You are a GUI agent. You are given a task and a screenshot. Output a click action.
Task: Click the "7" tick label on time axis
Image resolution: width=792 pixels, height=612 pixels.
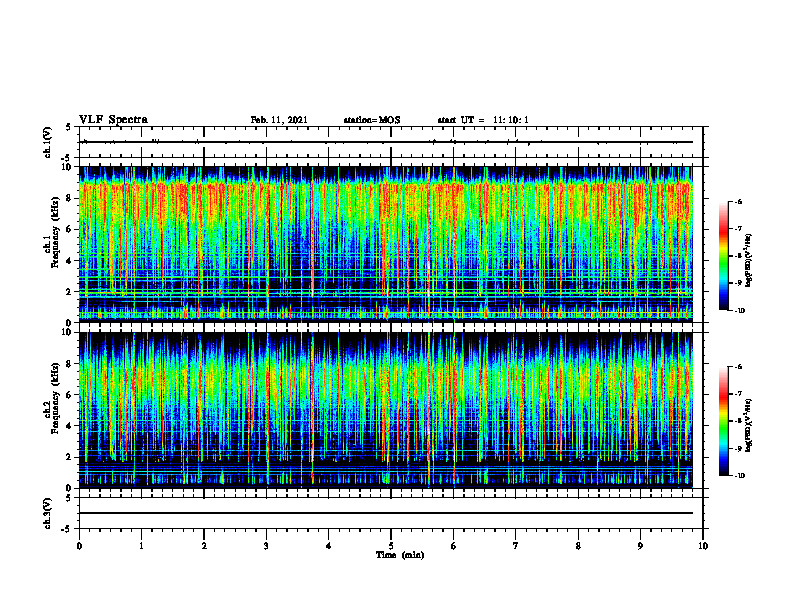click(516, 546)
